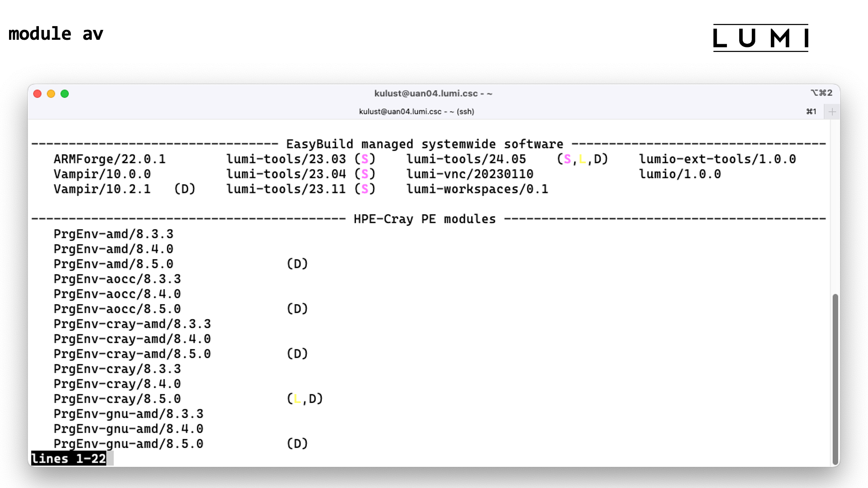
Task: Click the lumi-tools/23.11 entry
Action: point(286,189)
